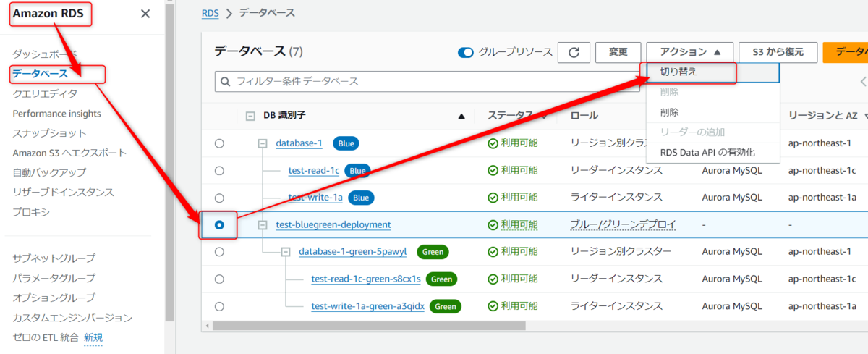Open the アクション dropdown menu

coord(690,52)
